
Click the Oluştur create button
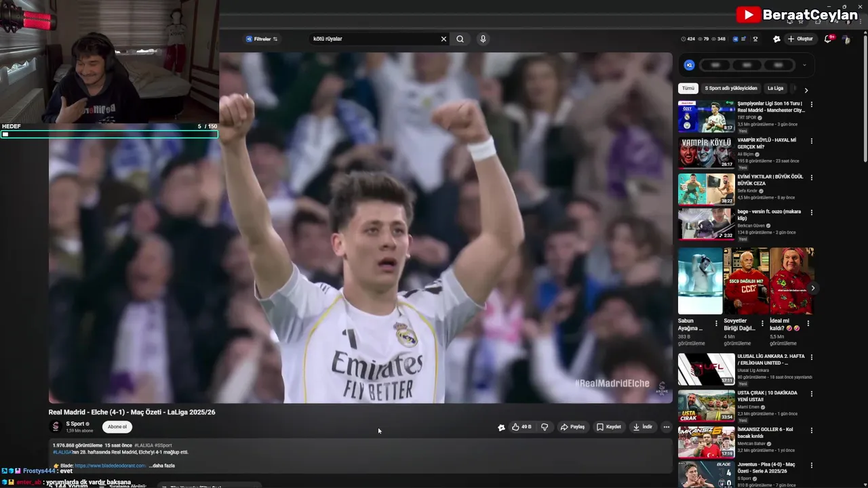pos(800,39)
